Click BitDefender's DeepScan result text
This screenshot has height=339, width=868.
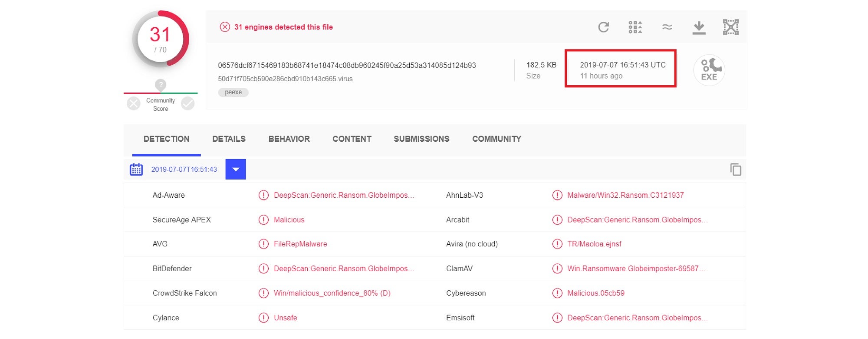click(x=344, y=269)
